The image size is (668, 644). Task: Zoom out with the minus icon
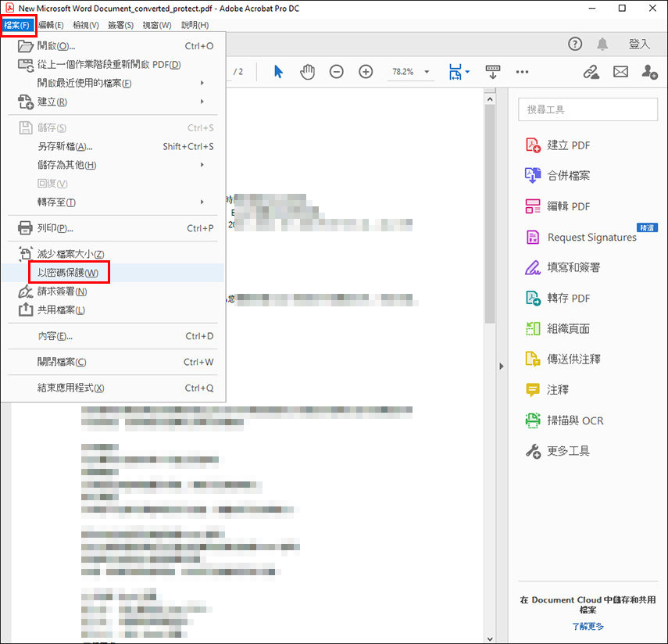[x=336, y=72]
